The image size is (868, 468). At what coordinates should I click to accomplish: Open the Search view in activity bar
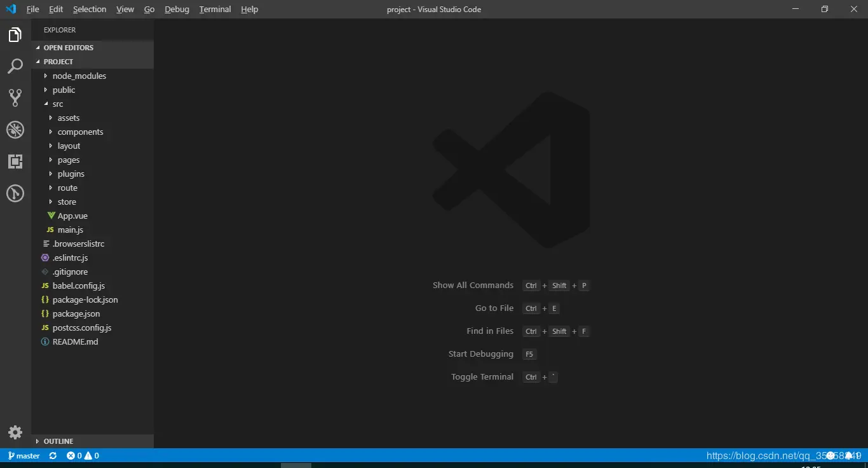click(15, 66)
